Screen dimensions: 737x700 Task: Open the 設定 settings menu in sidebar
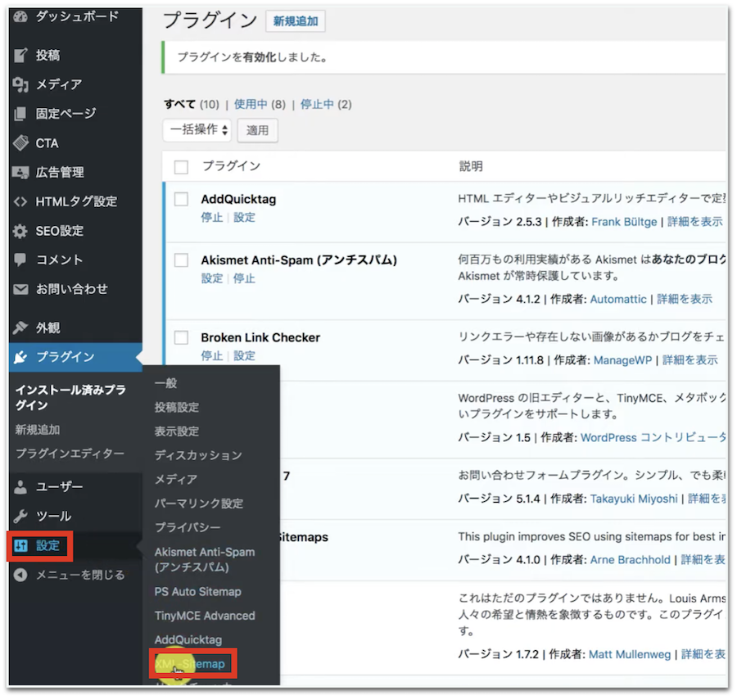click(x=40, y=546)
